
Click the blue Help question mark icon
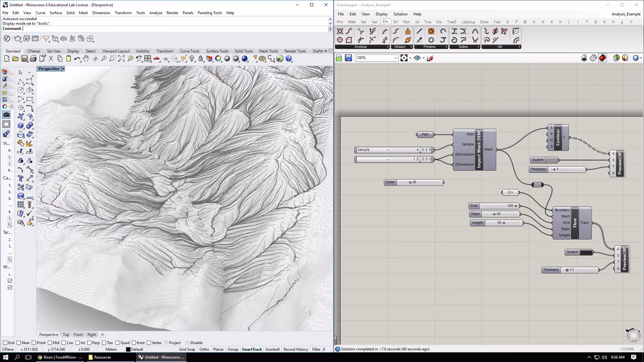[x=289, y=59]
